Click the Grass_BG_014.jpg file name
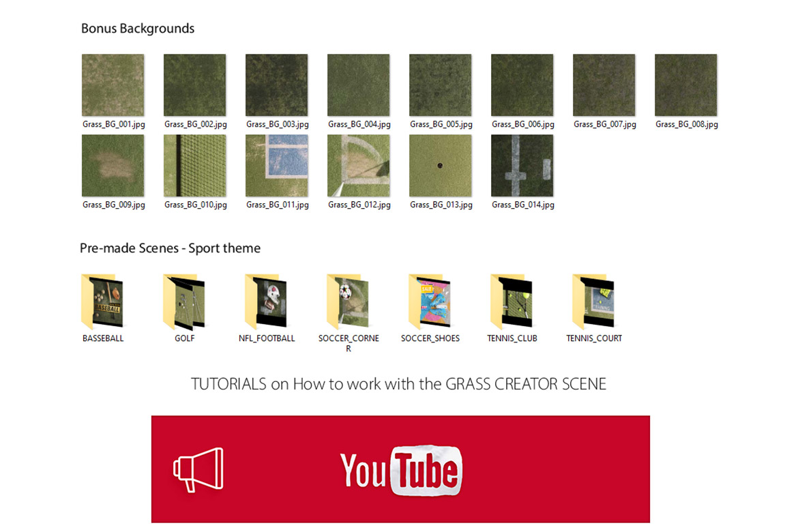This screenshot has height=532, width=798. [523, 205]
